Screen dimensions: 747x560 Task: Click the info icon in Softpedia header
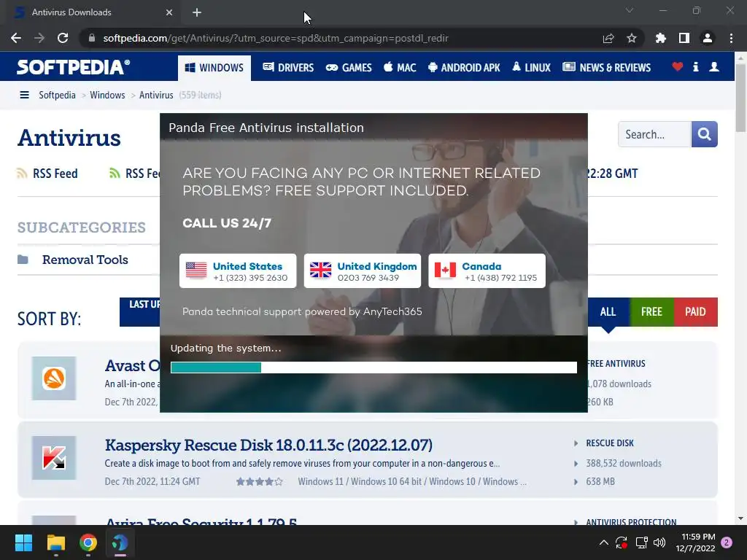pyautogui.click(x=695, y=66)
